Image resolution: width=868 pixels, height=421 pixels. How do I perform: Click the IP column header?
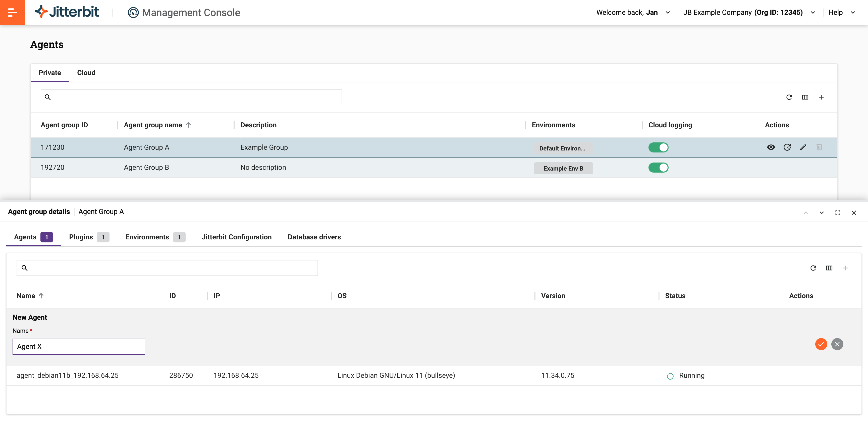click(217, 296)
